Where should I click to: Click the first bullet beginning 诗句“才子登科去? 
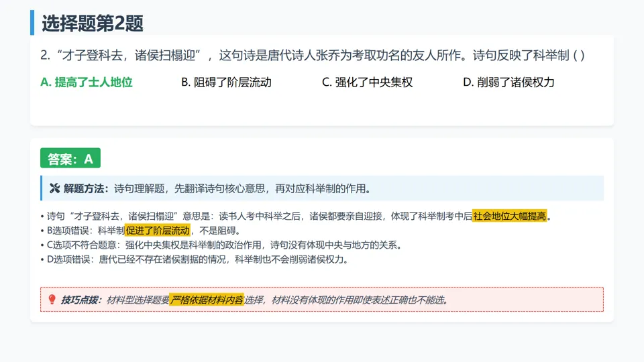pyautogui.click(x=296, y=216)
